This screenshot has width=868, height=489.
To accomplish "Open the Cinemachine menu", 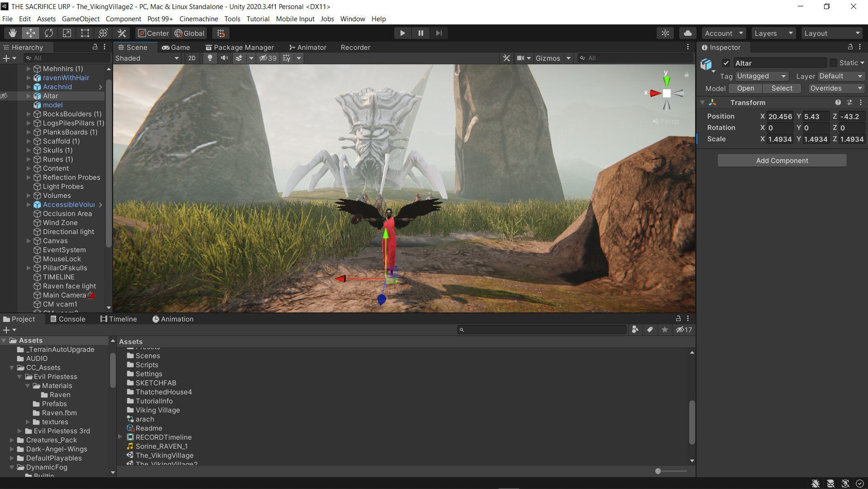I will 199,19.
